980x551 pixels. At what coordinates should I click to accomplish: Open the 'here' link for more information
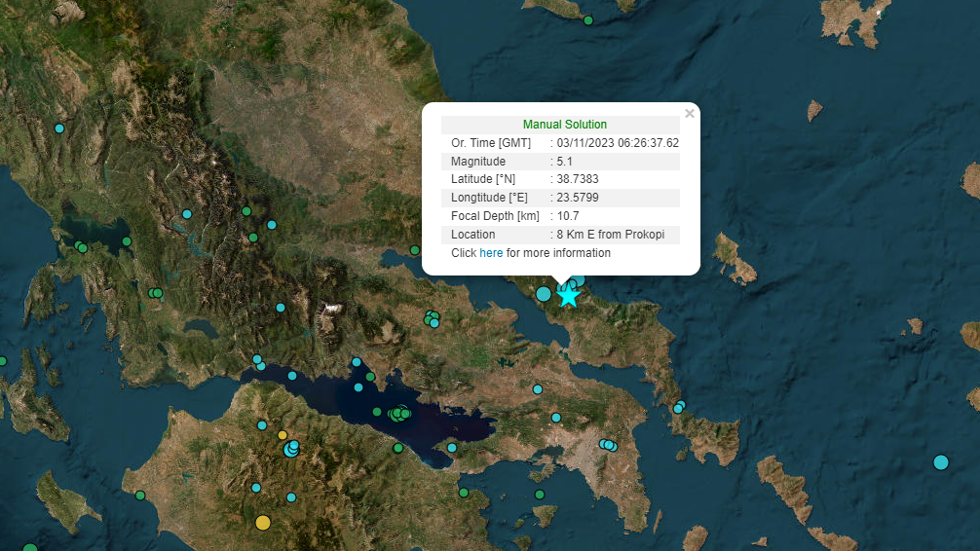[491, 253]
